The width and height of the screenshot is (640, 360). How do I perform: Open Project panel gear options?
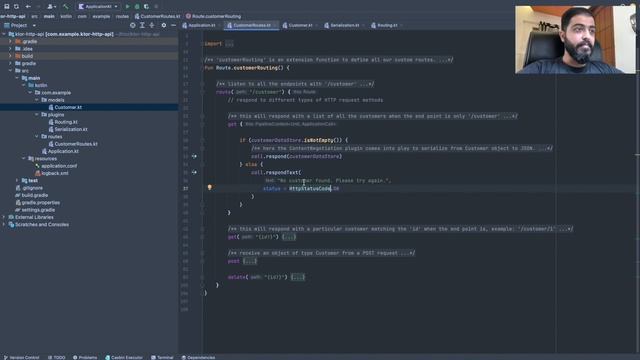[x=164, y=25]
